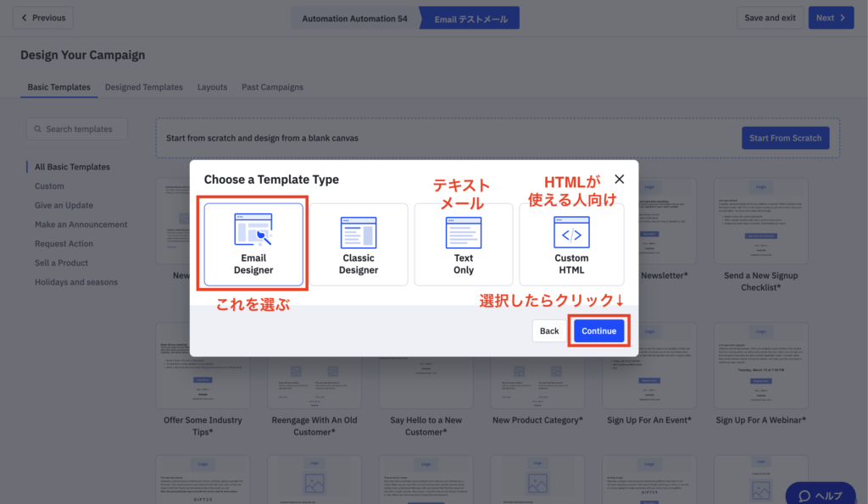Select the Request Action category
This screenshot has width=868, height=504.
(x=64, y=243)
